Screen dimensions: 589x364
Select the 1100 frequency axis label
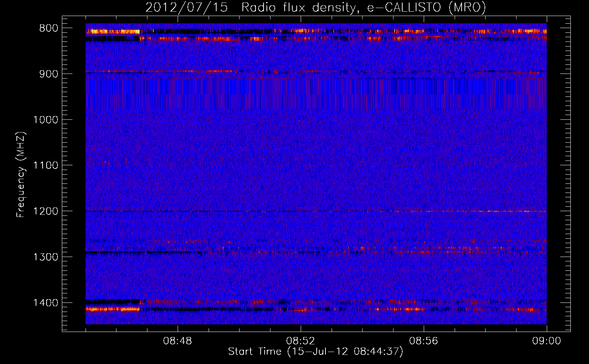point(46,166)
